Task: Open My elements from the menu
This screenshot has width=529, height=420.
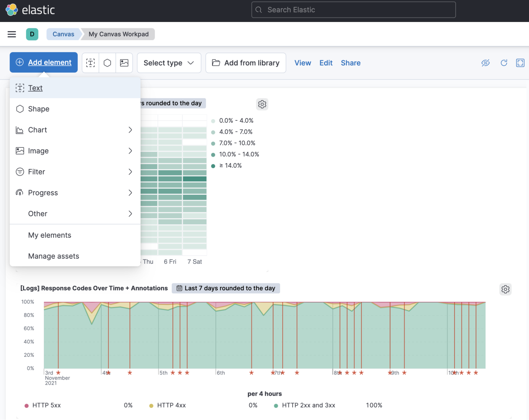Action: tap(50, 235)
